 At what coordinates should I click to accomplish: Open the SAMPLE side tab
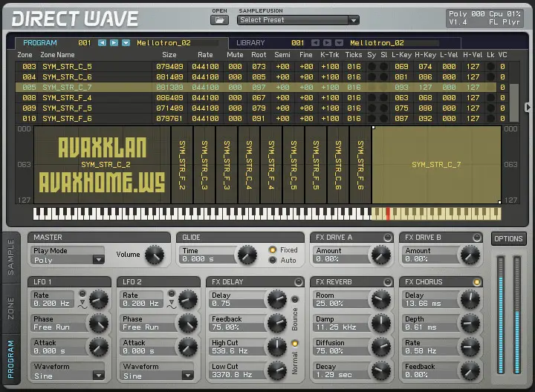[x=11, y=258]
